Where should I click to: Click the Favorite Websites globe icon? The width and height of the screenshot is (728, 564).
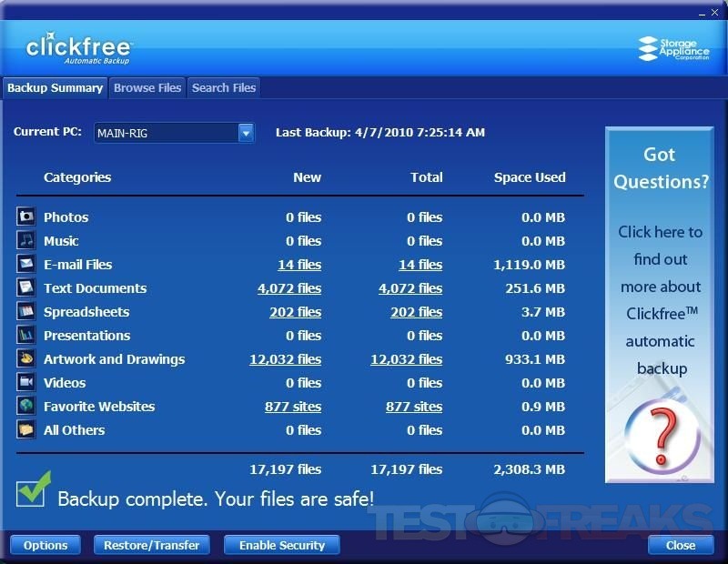tap(25, 406)
